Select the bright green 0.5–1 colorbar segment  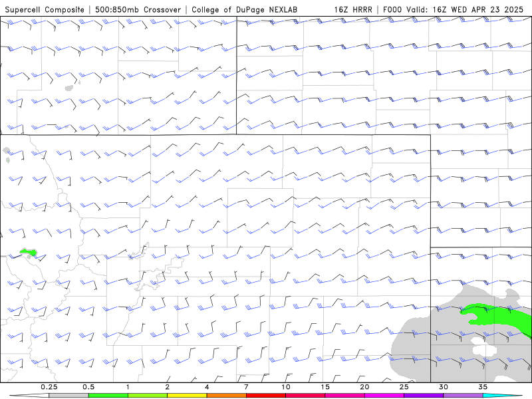(108, 396)
